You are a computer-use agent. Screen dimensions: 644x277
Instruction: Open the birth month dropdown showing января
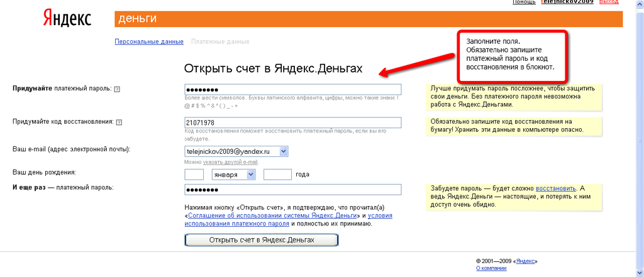(x=234, y=175)
